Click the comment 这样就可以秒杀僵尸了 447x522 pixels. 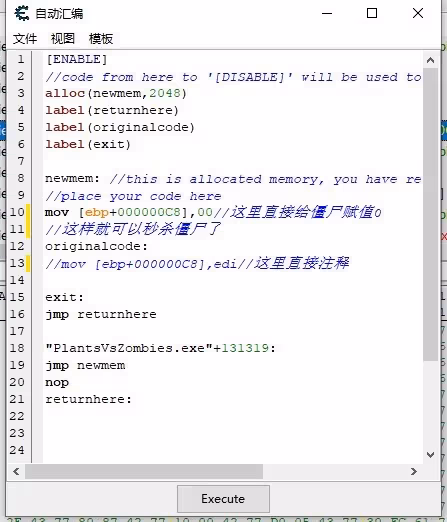[133, 229]
